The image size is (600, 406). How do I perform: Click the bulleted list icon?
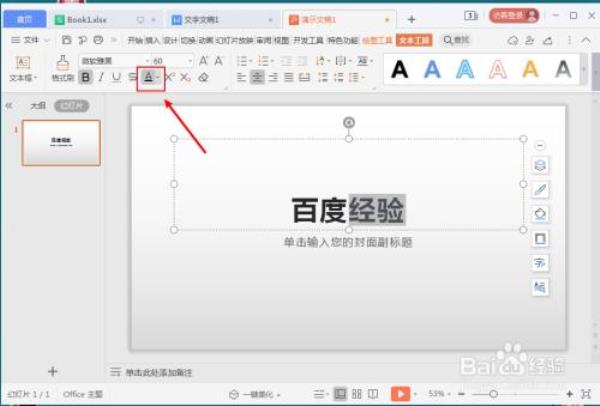pos(242,61)
